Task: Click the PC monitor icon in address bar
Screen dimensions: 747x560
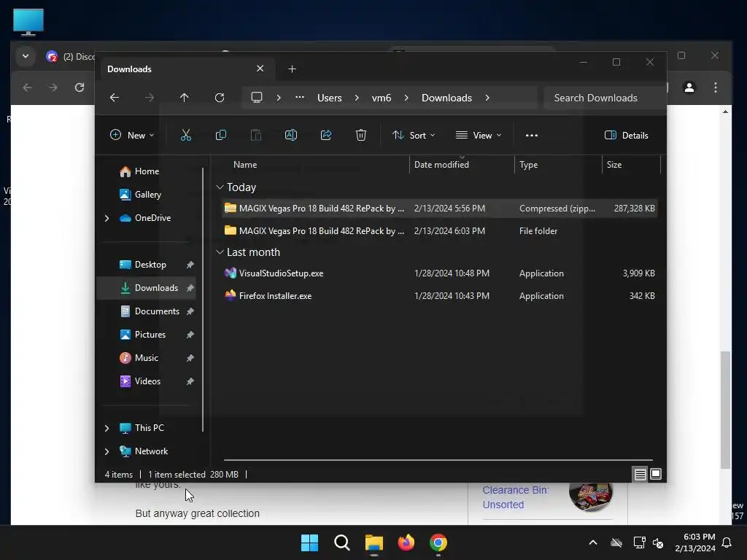Action: coord(257,98)
